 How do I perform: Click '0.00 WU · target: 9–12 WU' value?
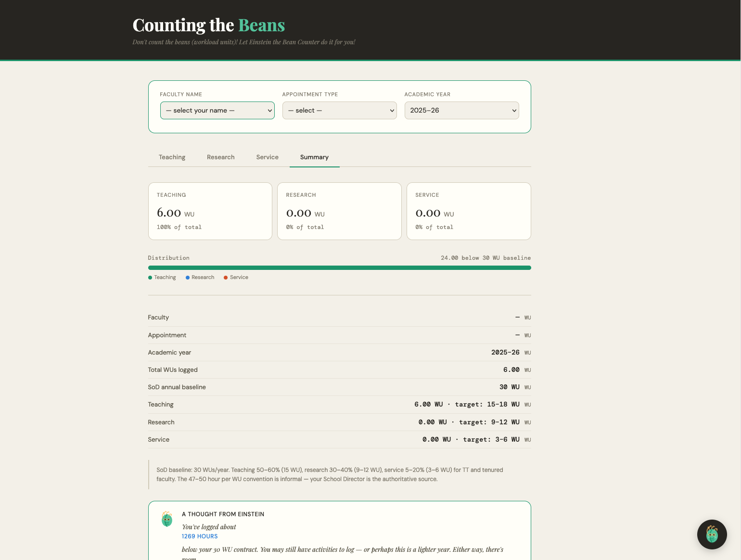pos(469,422)
